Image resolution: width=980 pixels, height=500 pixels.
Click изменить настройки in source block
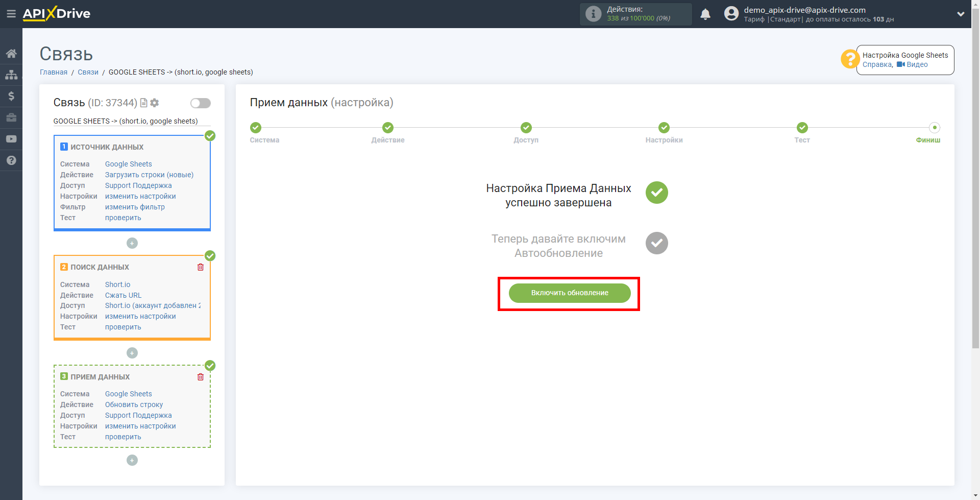point(140,196)
